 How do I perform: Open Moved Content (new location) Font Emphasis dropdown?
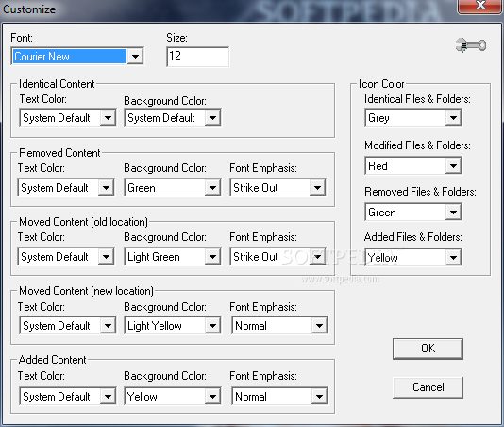[279, 325]
